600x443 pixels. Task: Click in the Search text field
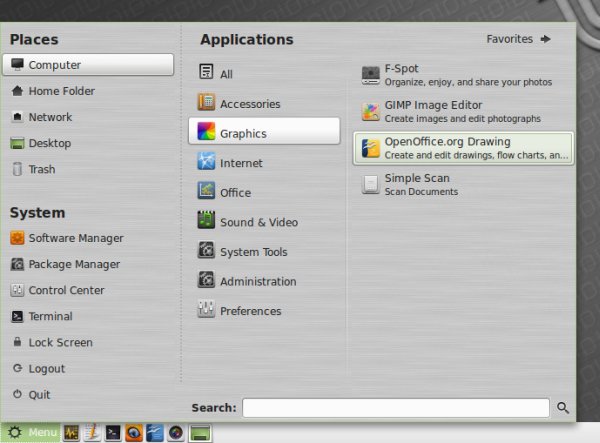click(395, 408)
